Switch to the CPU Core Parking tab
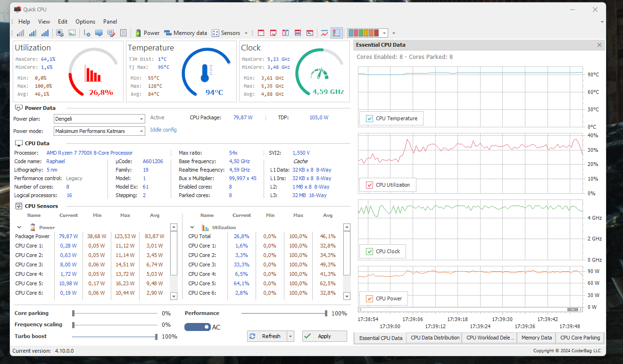This screenshot has height=364, width=623. click(x=580, y=338)
